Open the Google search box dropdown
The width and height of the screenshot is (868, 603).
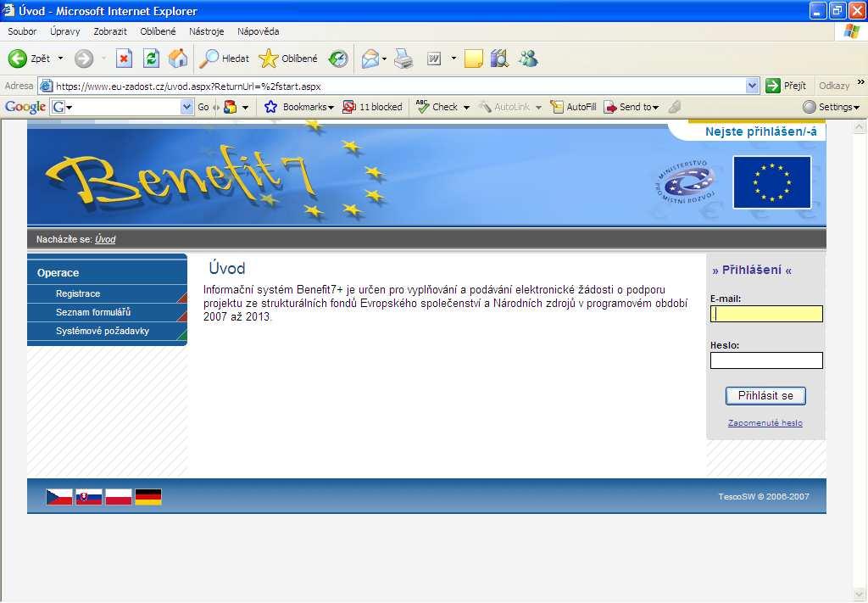tap(186, 107)
